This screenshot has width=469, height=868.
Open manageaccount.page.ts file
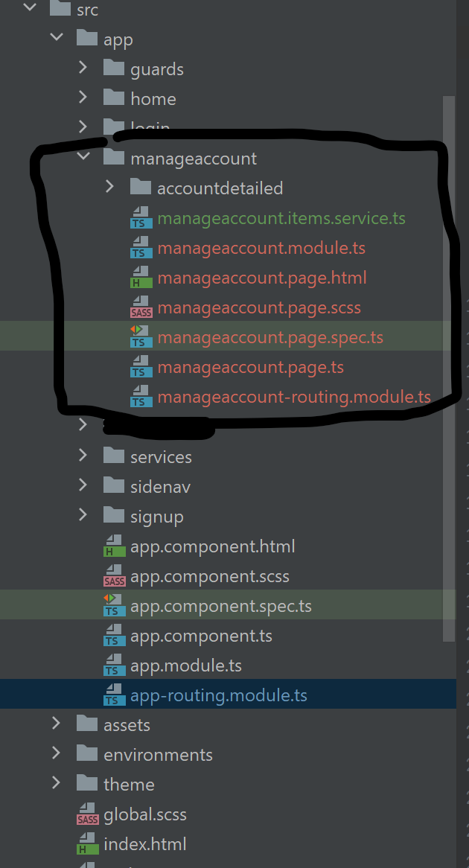(250, 367)
